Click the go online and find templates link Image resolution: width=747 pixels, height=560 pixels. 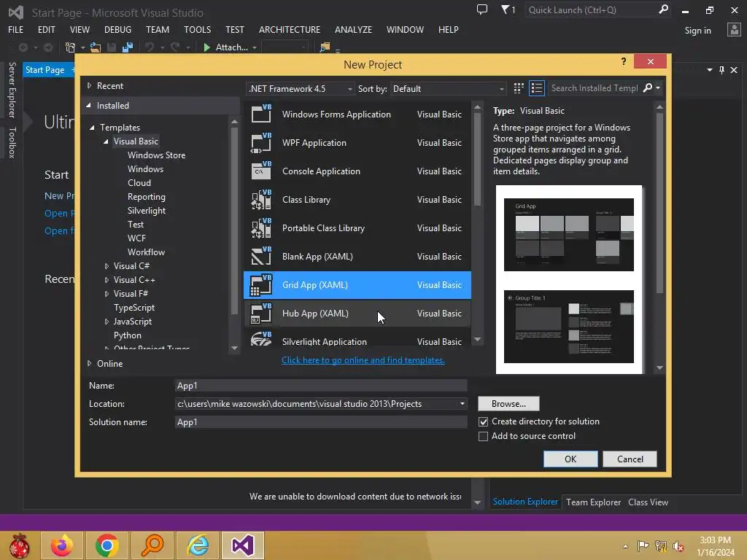tap(363, 360)
